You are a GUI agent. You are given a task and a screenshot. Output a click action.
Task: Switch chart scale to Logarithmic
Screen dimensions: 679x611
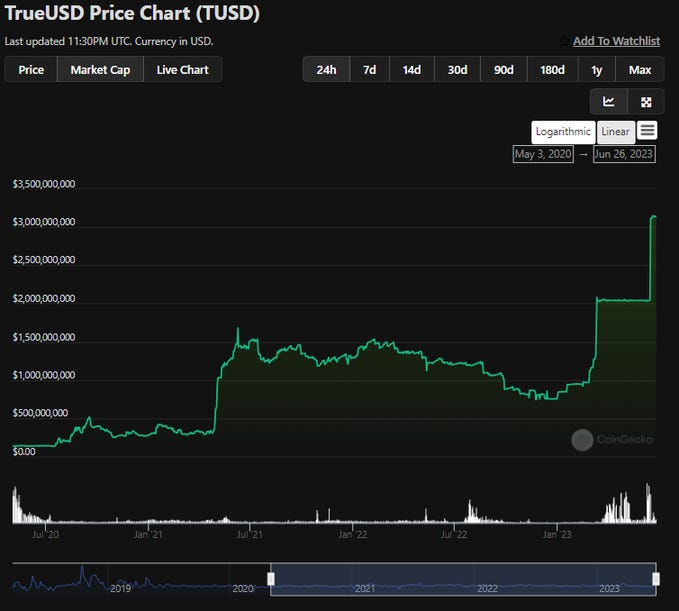click(563, 132)
